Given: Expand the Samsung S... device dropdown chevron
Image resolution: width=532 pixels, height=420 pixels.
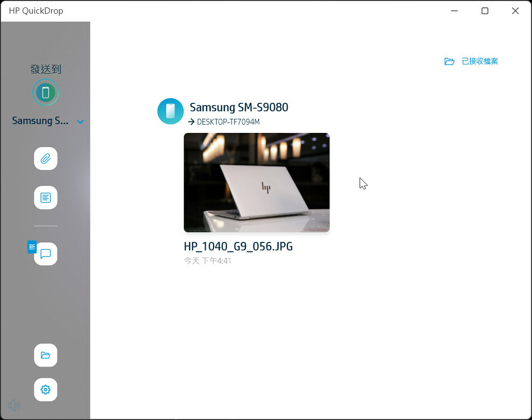Looking at the screenshot, I should tap(81, 121).
